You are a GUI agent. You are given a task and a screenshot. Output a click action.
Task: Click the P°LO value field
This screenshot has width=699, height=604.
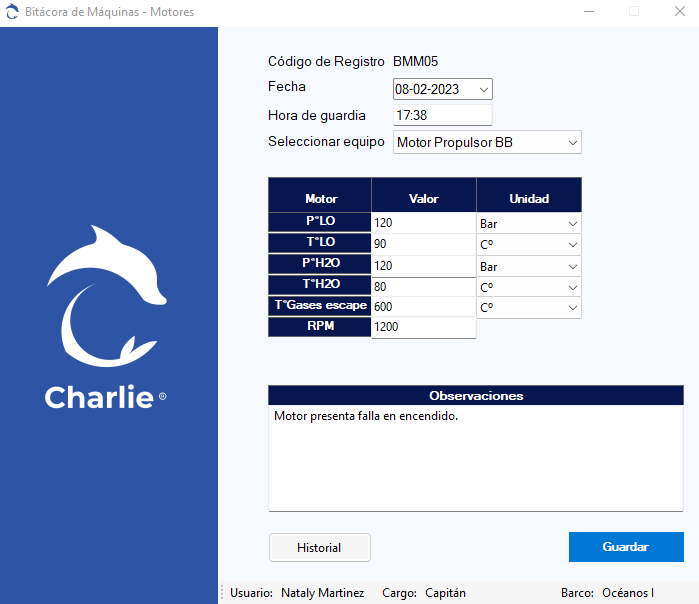coord(423,224)
